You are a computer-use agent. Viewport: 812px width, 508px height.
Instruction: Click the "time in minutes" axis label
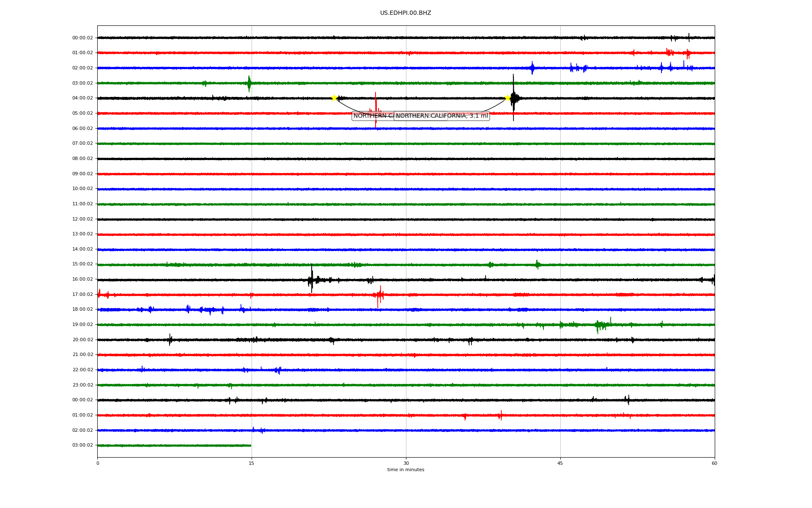(x=406, y=470)
